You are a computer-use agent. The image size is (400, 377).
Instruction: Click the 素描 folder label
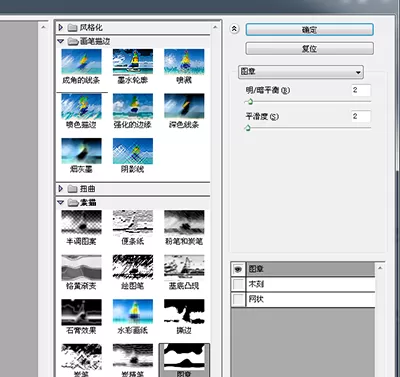[x=88, y=203]
